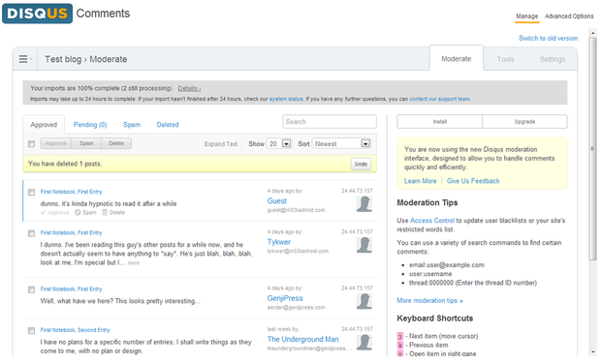Screen dimensions: 601x364
Task: Open the hamburger menu beside Test blog
Action: pyautogui.click(x=25, y=59)
